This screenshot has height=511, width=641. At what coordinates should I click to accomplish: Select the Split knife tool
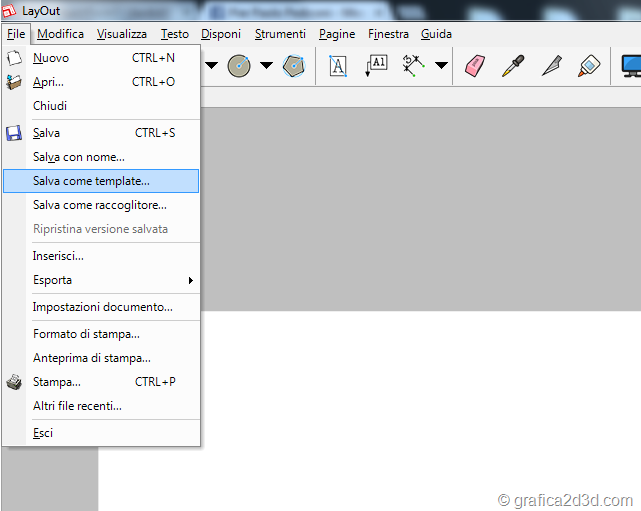[x=552, y=66]
